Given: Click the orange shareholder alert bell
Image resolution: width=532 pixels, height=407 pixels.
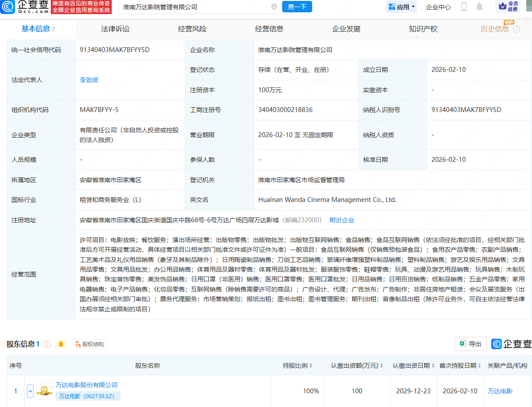Looking at the screenshot, I should point(61,344).
